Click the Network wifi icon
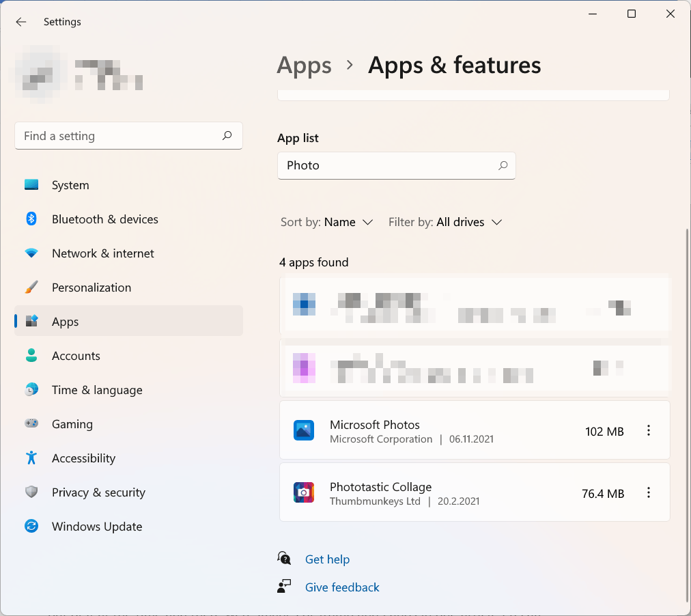 click(31, 253)
